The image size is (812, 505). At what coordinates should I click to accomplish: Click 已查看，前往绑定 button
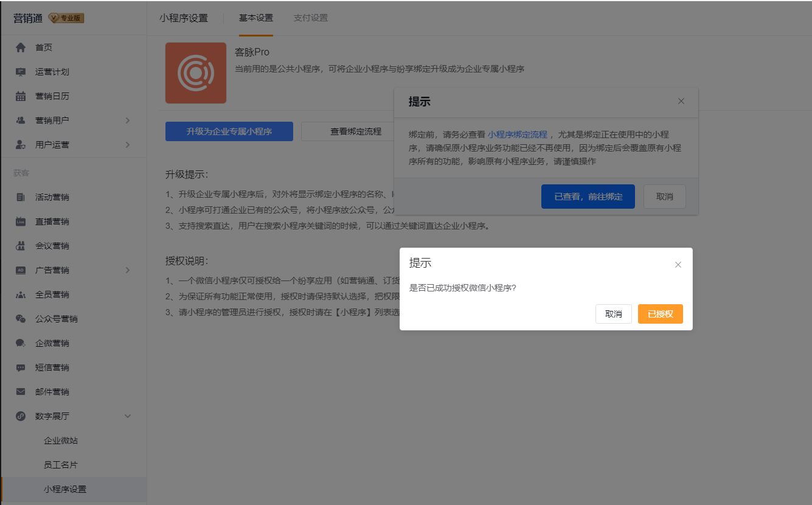[x=588, y=197]
